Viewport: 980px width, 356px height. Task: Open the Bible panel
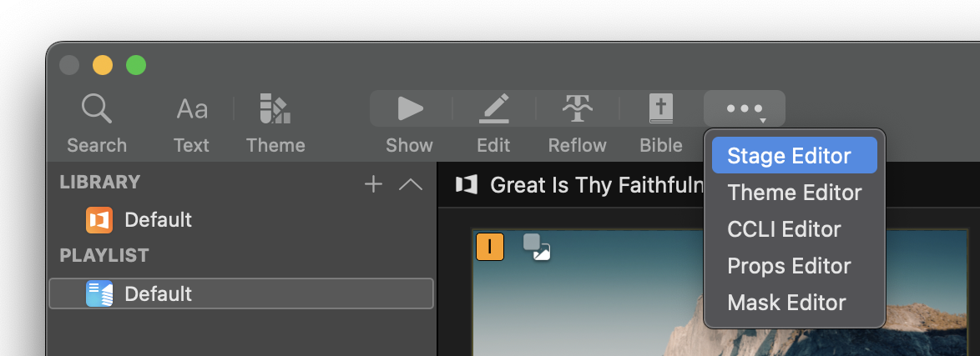coord(661,109)
